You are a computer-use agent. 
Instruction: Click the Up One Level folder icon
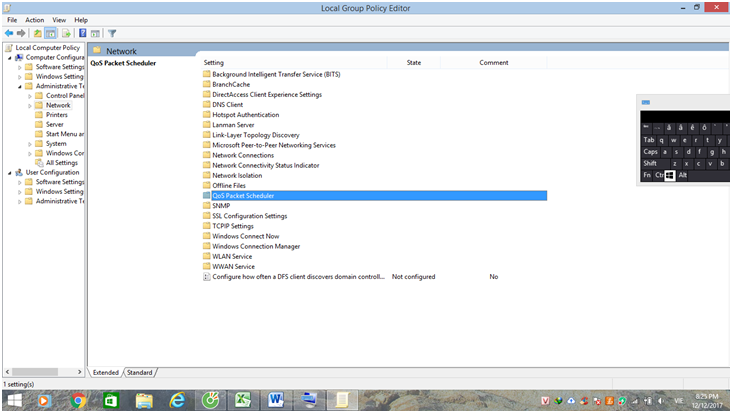(38, 33)
